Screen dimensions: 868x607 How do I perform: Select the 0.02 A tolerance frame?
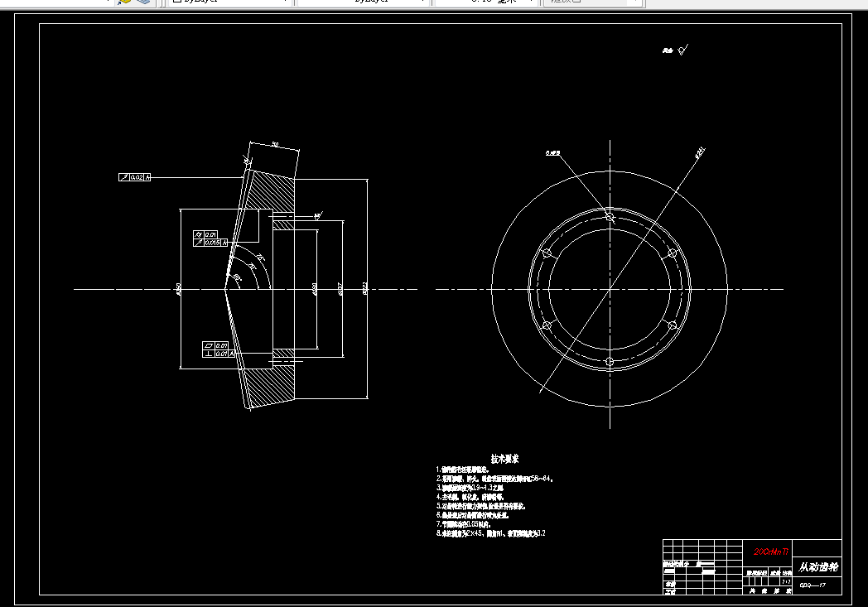(x=134, y=177)
